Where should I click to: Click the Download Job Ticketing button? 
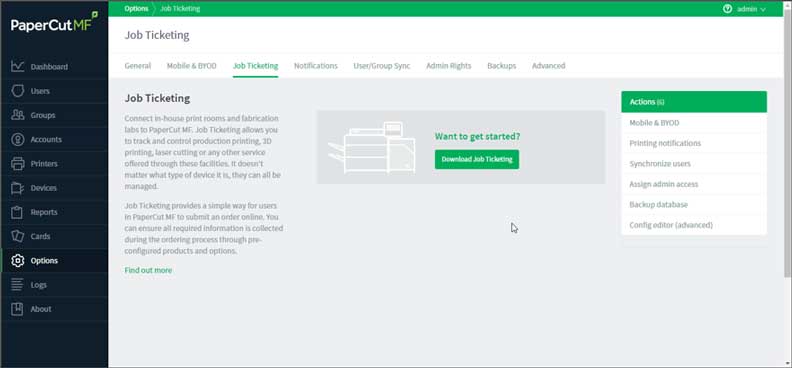click(x=477, y=159)
